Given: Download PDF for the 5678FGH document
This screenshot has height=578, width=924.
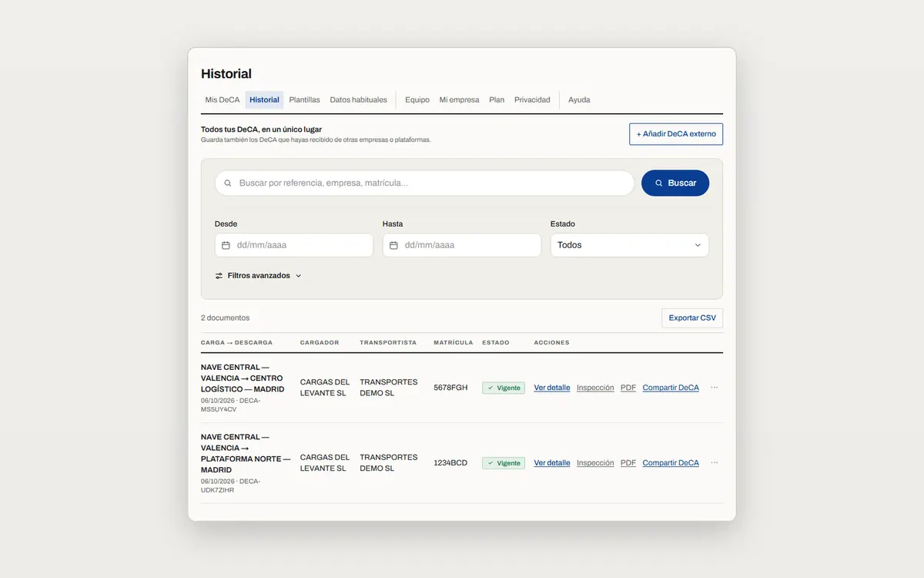Looking at the screenshot, I should 628,388.
